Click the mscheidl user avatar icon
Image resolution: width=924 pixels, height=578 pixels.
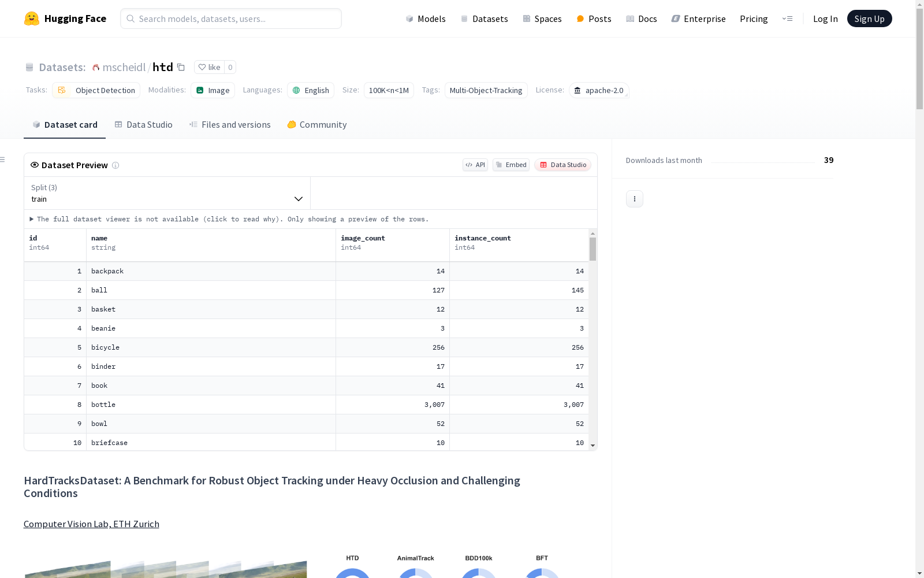click(96, 68)
